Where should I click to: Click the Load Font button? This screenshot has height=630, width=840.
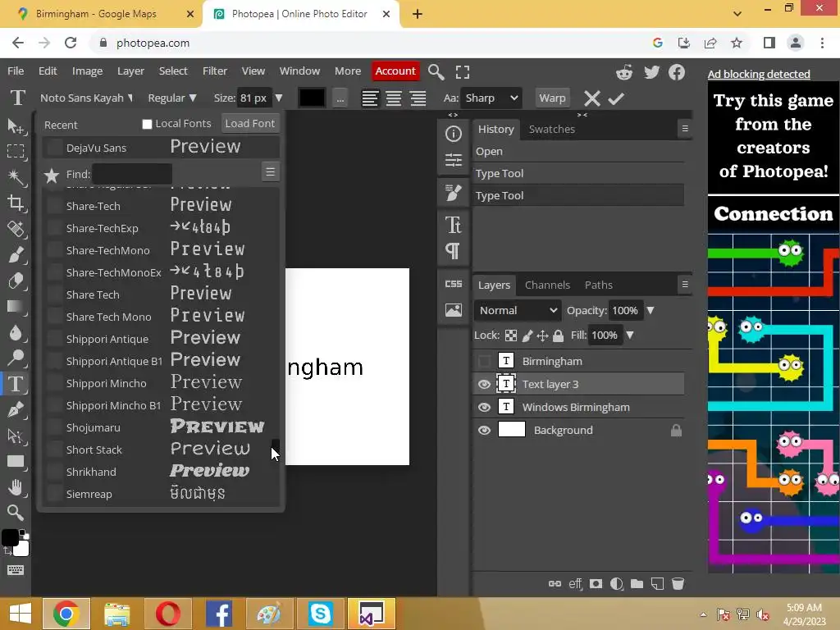tap(249, 124)
